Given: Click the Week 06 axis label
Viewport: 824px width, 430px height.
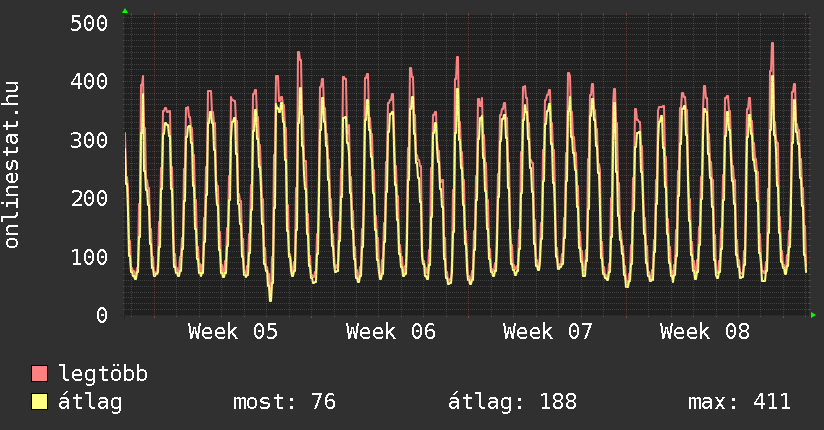Looking at the screenshot, I should pos(391,332).
